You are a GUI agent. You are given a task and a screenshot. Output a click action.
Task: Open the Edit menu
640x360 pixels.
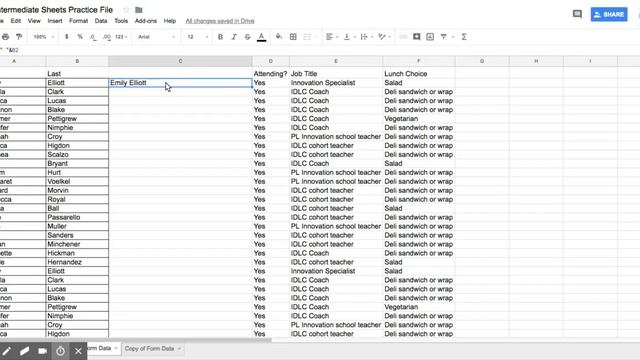[x=16, y=21]
